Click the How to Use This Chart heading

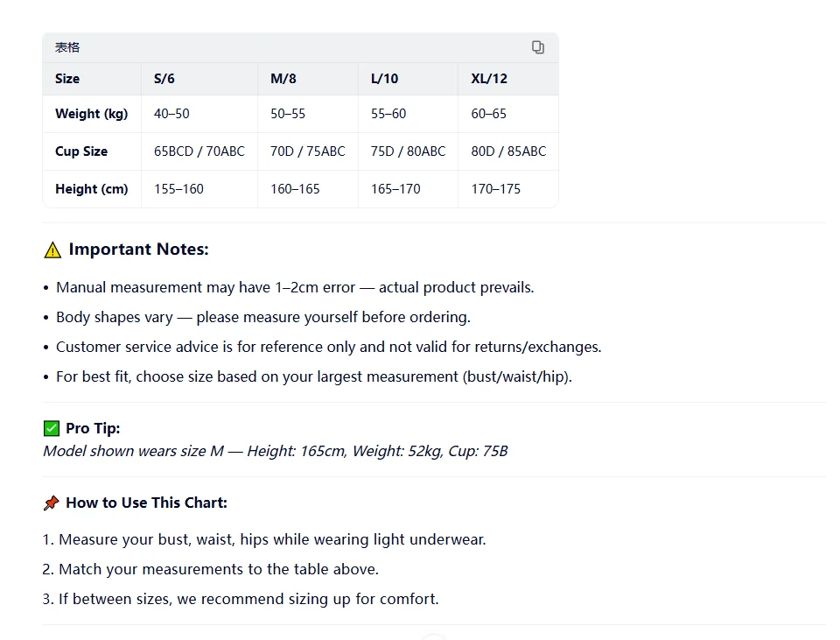146,503
